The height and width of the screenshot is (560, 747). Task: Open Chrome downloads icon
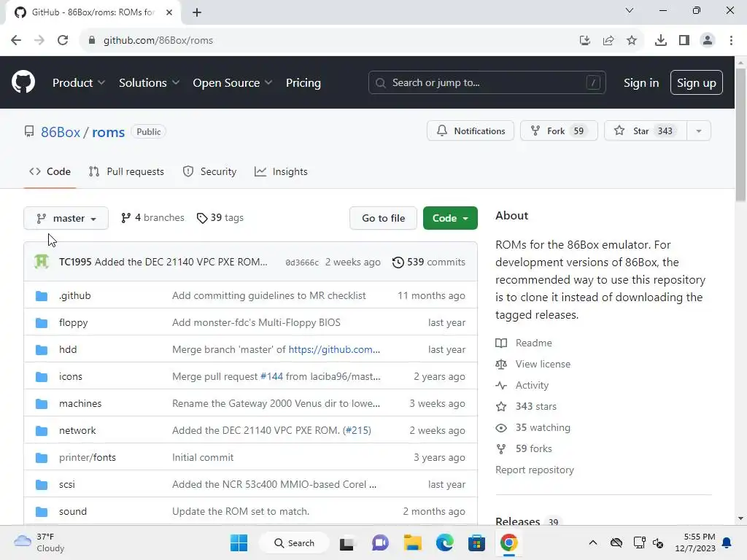[661, 41]
